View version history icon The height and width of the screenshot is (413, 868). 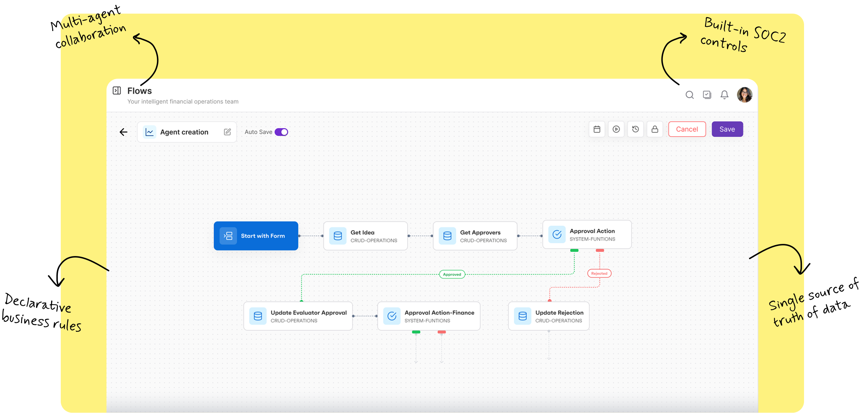[x=635, y=129]
